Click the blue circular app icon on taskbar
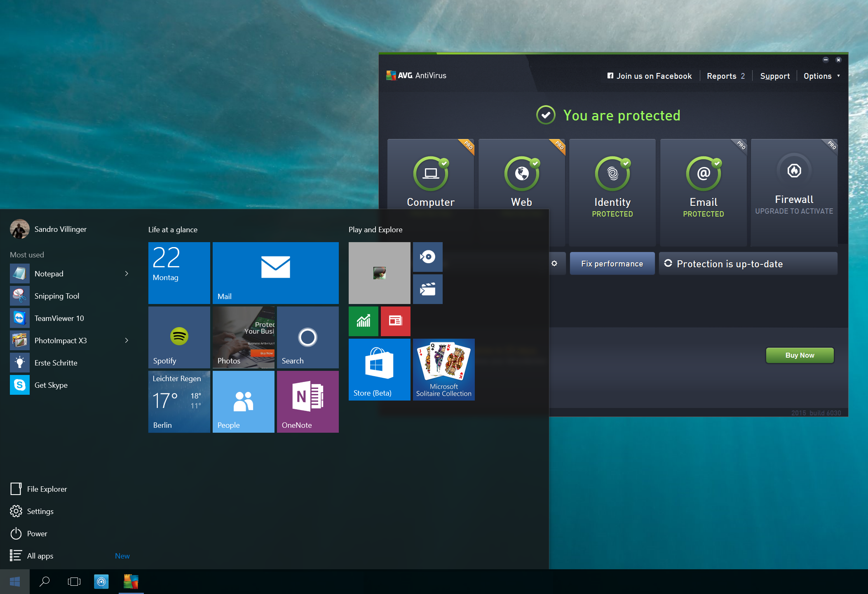 (x=101, y=582)
